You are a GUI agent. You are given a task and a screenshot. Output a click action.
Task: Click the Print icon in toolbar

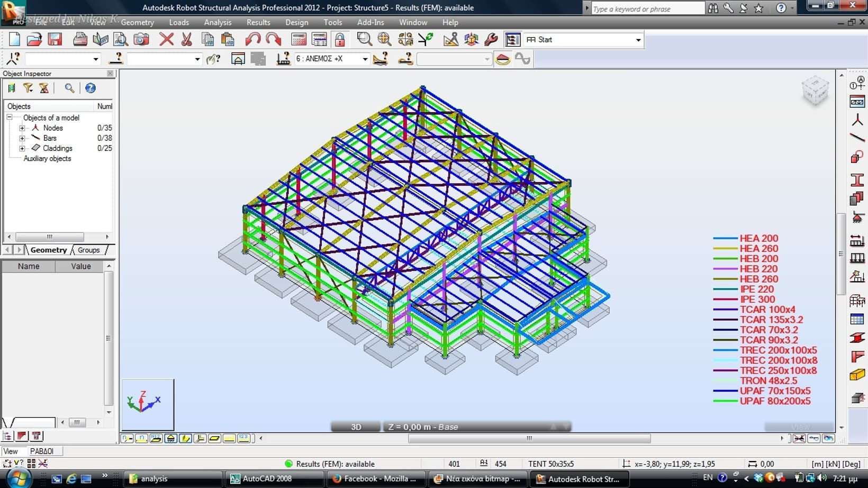pyautogui.click(x=80, y=40)
